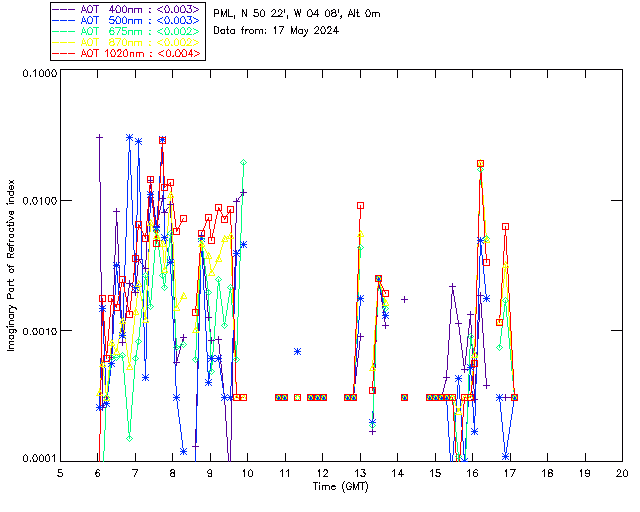
Task: Click the blue asterisk low point near time 16.9
Action: point(506,456)
